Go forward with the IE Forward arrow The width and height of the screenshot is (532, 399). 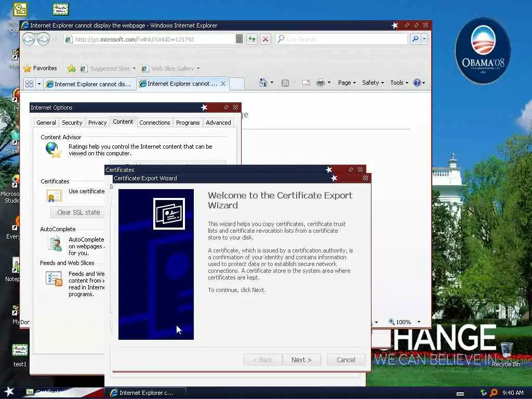point(44,39)
